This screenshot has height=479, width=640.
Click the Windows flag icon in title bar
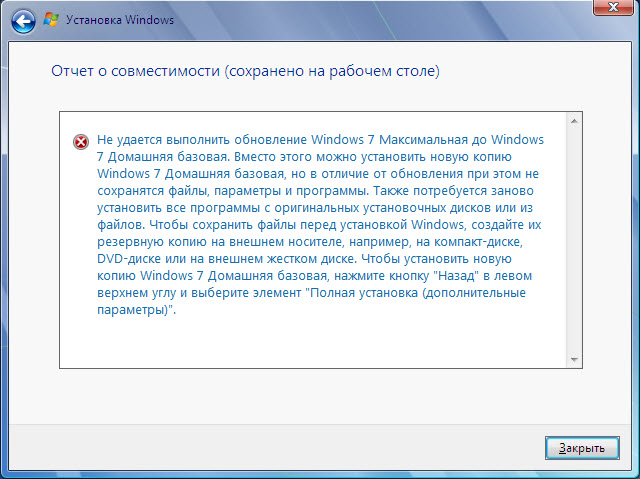pyautogui.click(x=50, y=19)
